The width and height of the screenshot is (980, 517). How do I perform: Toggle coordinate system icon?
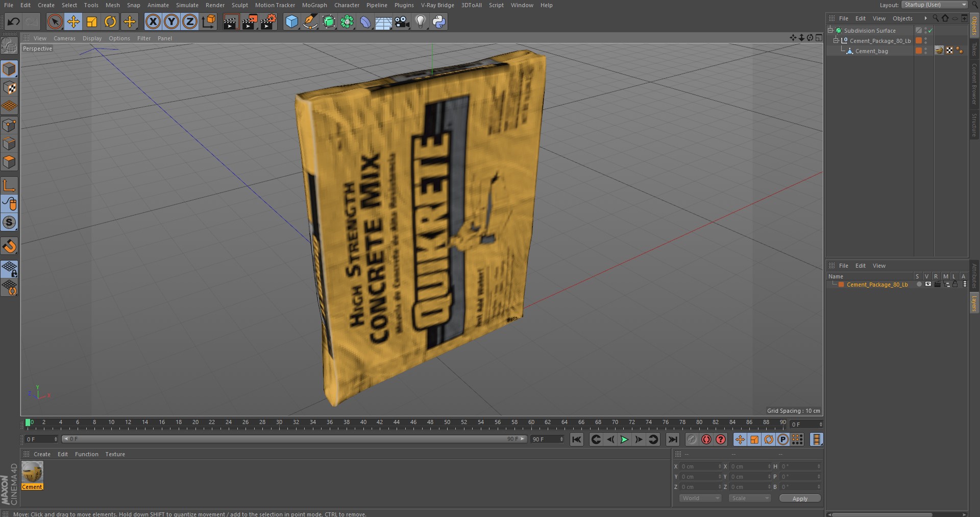coord(209,21)
